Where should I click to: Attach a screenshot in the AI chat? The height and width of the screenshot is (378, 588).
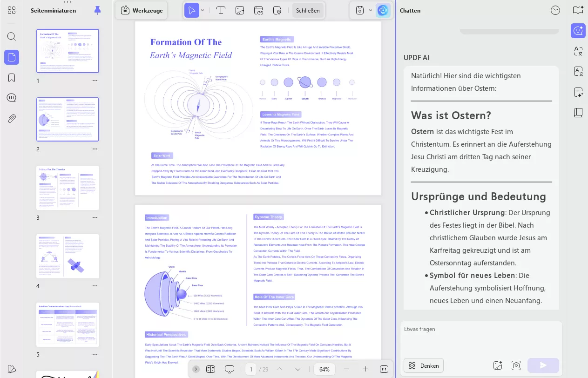coord(516,365)
